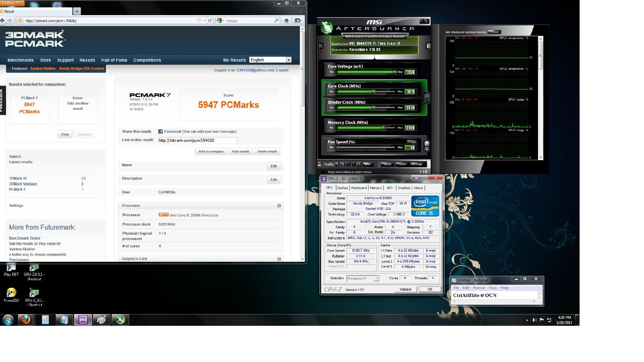
Task: Launch Play RIFT desktop shortcut
Action: click(x=11, y=270)
